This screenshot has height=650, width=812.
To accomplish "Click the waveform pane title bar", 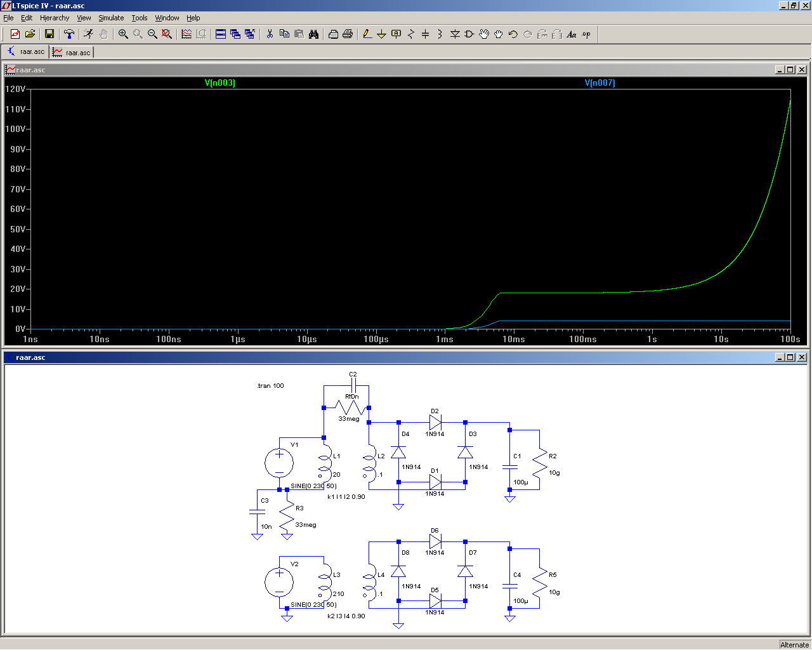I will 406,69.
